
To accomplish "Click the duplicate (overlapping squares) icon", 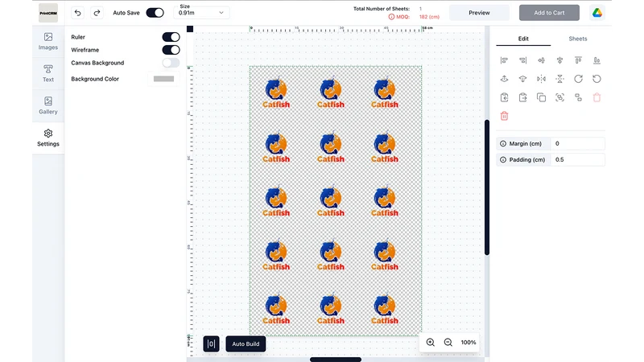I will [x=541, y=97].
